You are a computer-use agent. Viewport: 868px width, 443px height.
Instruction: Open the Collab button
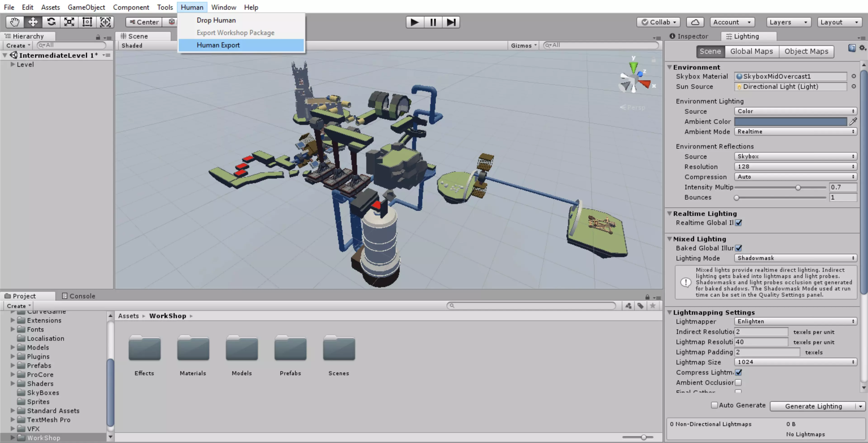pos(658,22)
